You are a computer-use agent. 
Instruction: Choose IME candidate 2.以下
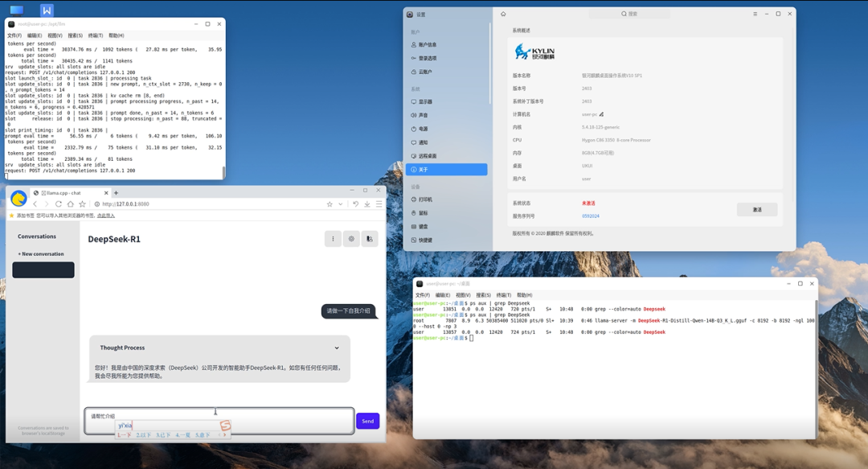point(143,435)
